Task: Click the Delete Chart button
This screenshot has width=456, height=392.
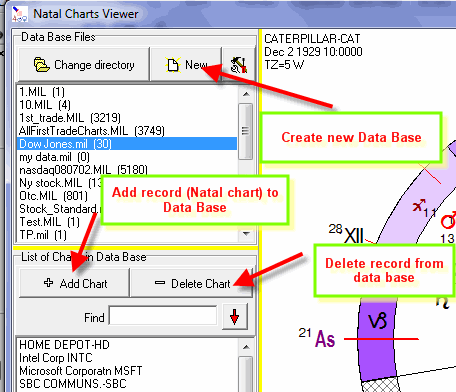Action: (x=192, y=283)
